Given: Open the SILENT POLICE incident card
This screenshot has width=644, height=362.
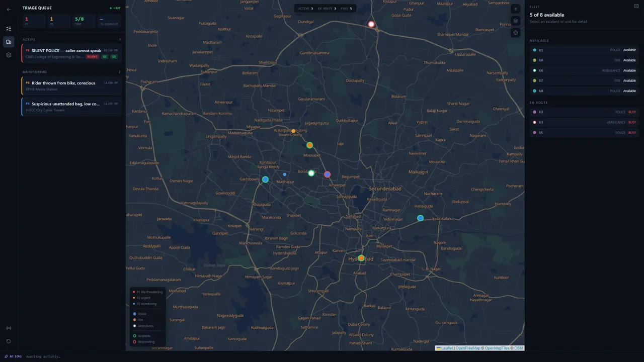Looking at the screenshot, I should 71,53.
